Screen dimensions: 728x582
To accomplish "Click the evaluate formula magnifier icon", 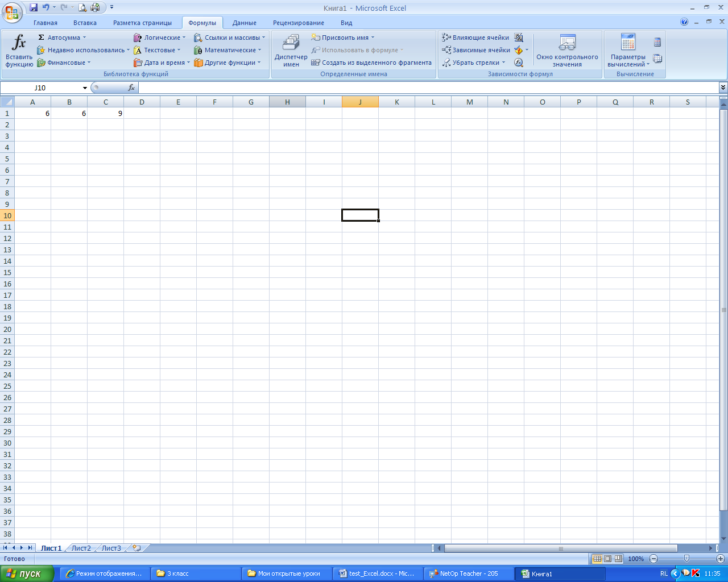I will (519, 63).
